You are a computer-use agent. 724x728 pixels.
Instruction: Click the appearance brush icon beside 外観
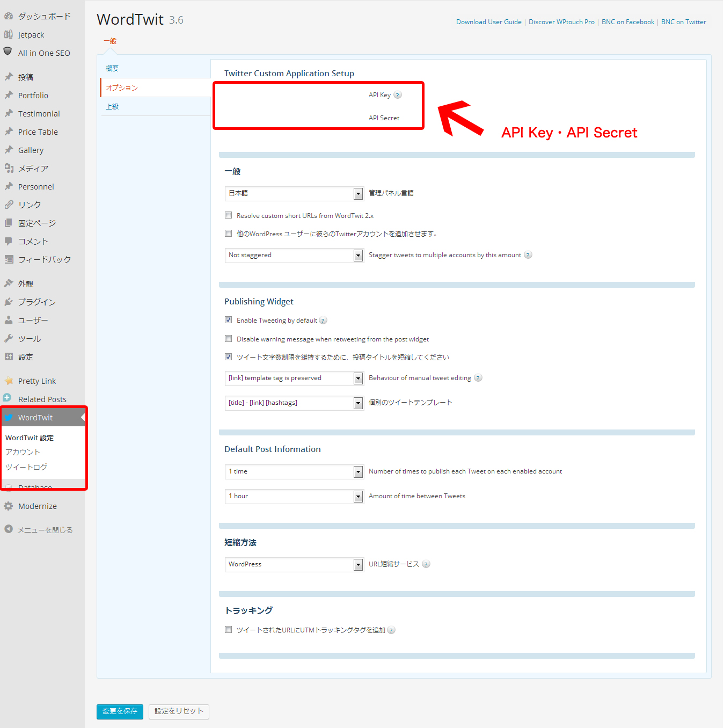coord(9,283)
